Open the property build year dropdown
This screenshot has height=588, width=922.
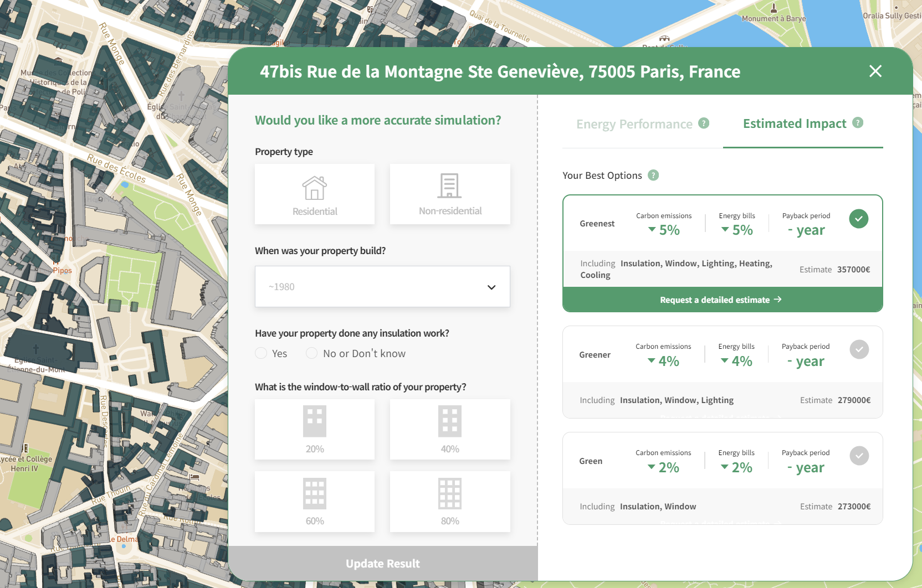coord(382,287)
